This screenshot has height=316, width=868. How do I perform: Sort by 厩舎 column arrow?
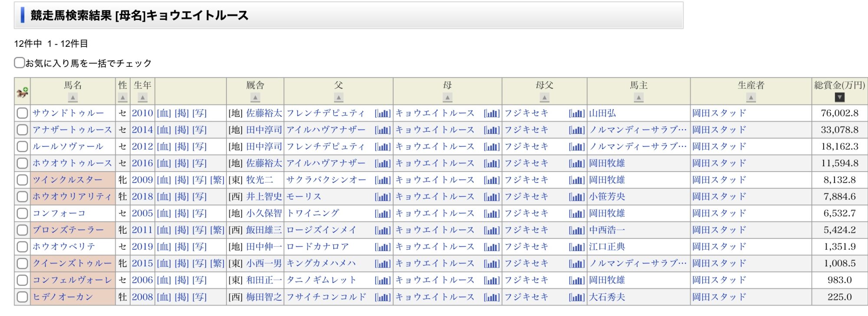point(255,98)
